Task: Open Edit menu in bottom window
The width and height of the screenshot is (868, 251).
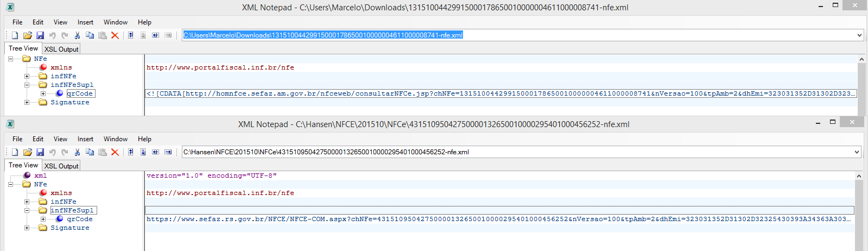Action: pyautogui.click(x=38, y=139)
